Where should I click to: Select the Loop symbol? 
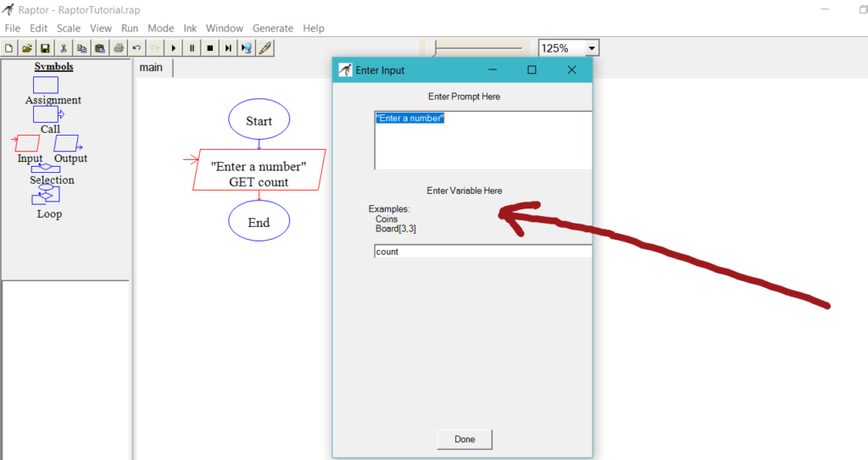tap(46, 195)
